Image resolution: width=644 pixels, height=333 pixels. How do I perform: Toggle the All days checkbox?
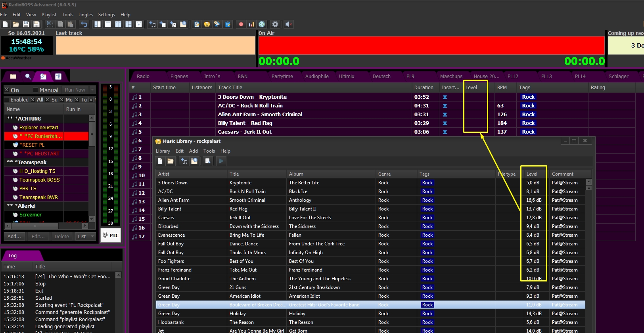click(33, 100)
